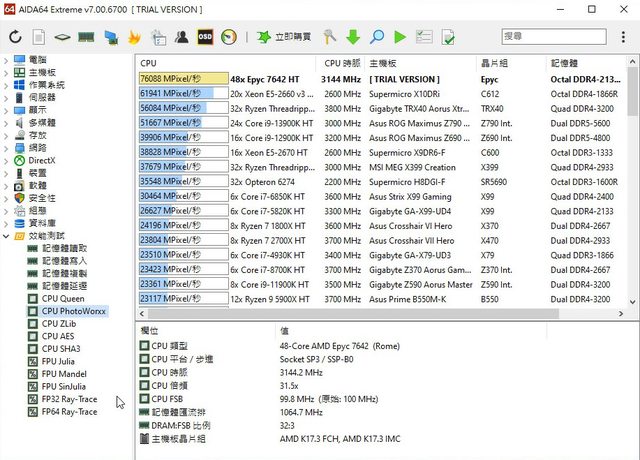Open the wrench and key tools icon

(330, 37)
